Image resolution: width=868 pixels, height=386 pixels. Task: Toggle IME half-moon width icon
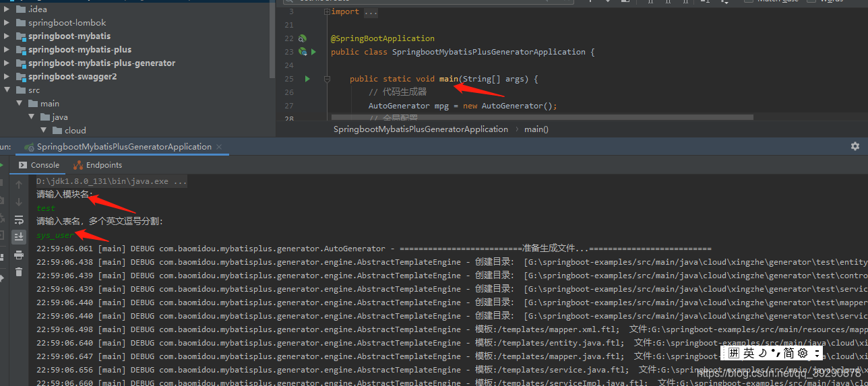(x=762, y=353)
